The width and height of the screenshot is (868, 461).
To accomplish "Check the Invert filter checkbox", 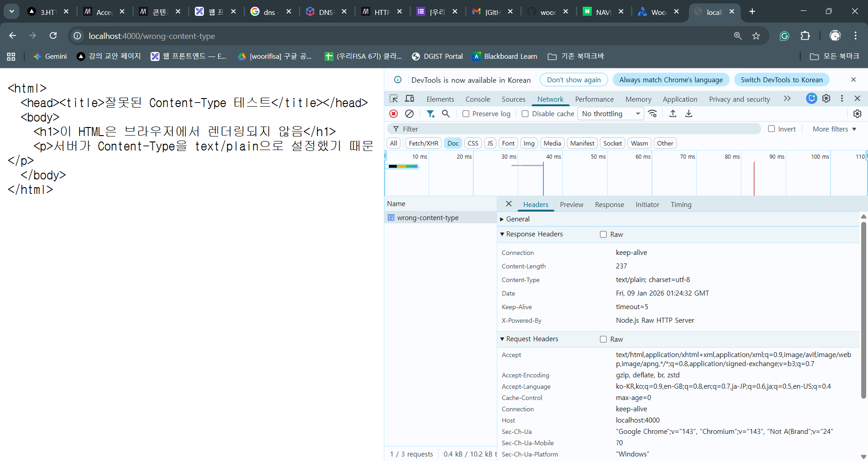I will point(771,129).
